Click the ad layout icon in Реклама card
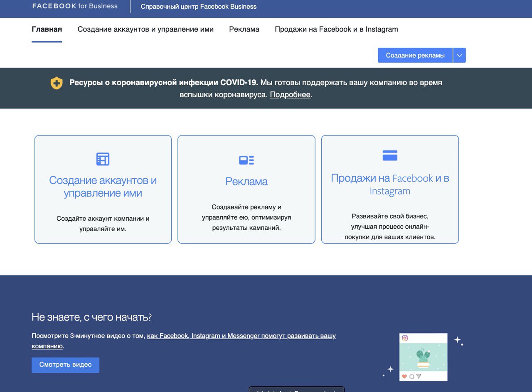Screen dimensions: 532x392 pyautogui.click(x=246, y=160)
